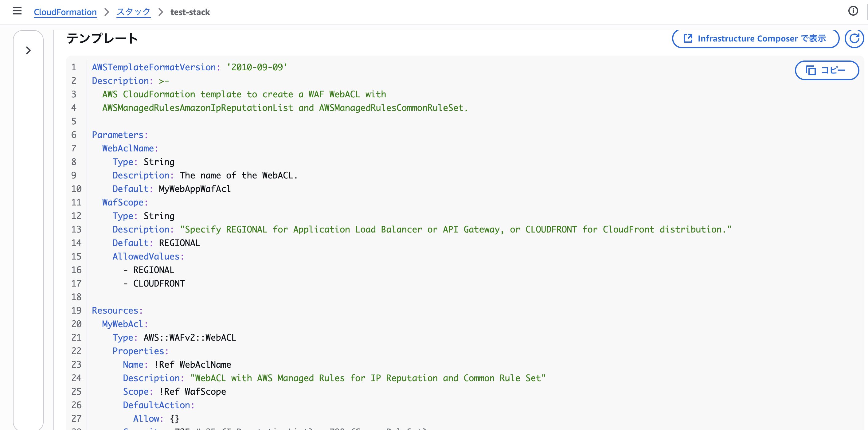Go to the CloudFormation breadcrumb link
The width and height of the screenshot is (868, 430).
(65, 12)
